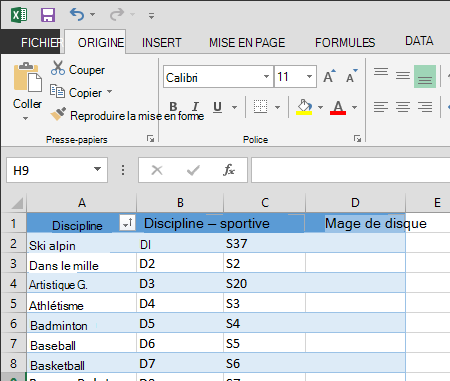Align text left
Screen dimensions: 450x381
click(381, 107)
